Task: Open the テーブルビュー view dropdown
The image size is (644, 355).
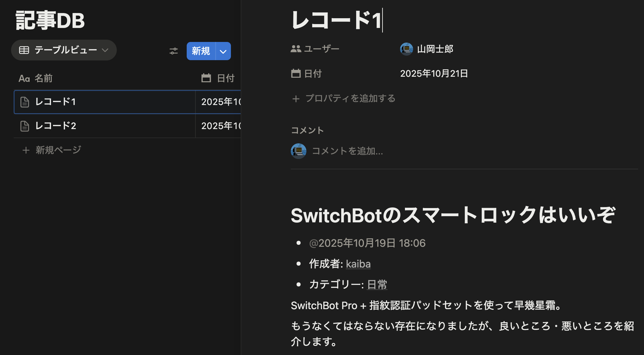Action: [x=64, y=50]
